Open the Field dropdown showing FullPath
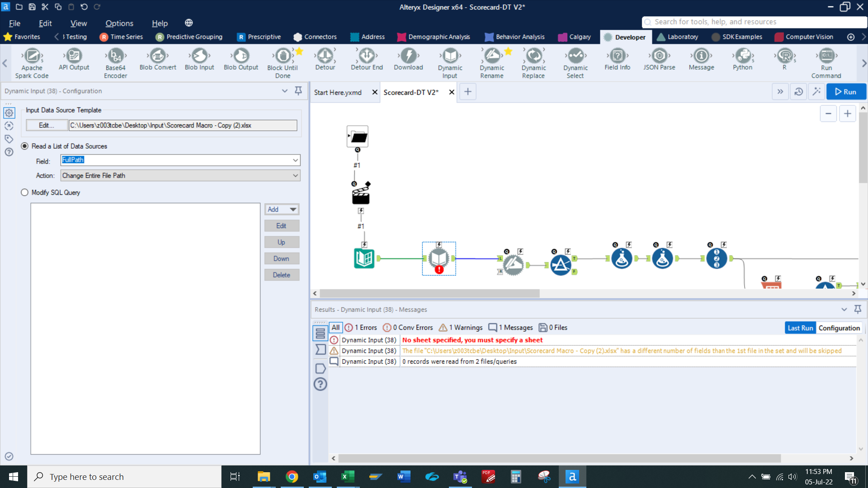This screenshot has height=488, width=868. (x=295, y=160)
